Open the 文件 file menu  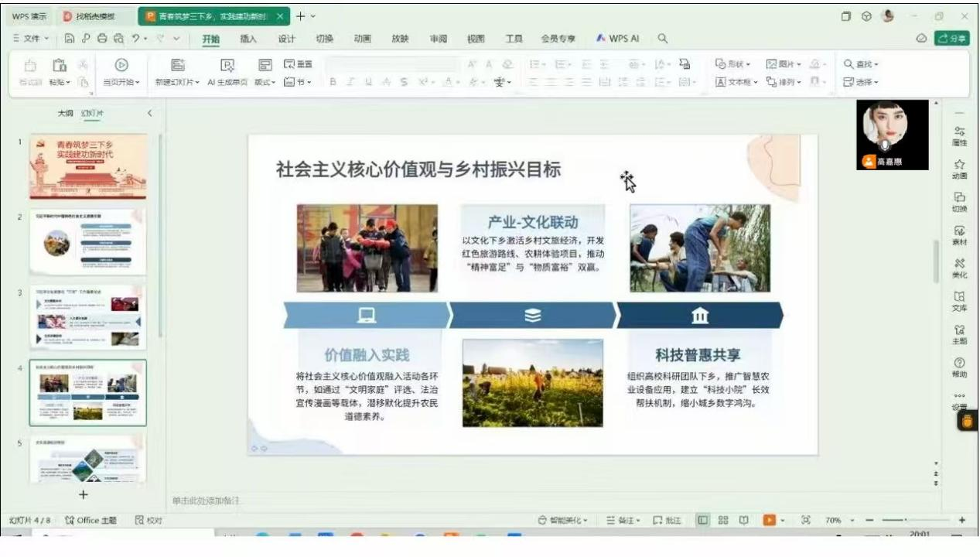[x=30, y=39]
